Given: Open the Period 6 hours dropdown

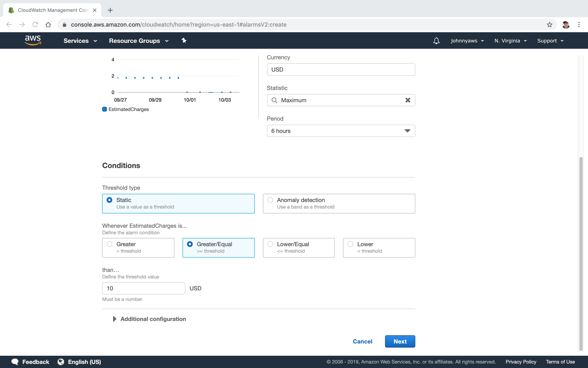Looking at the screenshot, I should 341,131.
